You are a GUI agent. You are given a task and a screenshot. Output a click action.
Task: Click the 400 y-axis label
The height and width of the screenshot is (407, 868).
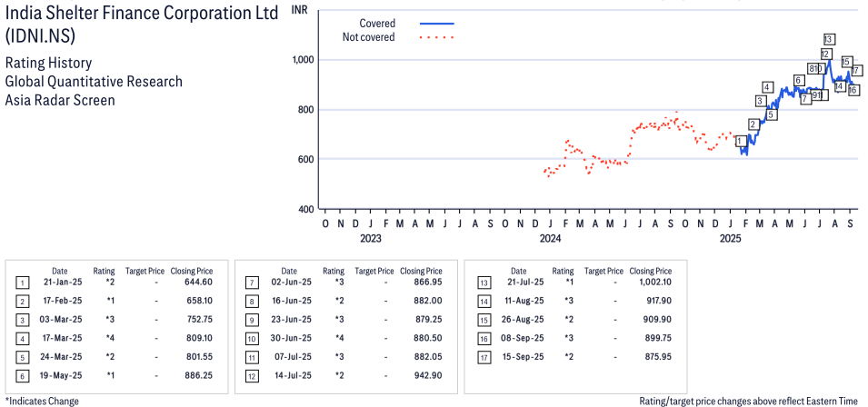[308, 209]
